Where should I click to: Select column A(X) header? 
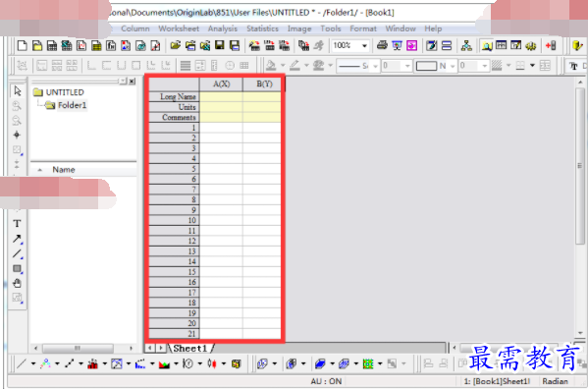tap(221, 84)
